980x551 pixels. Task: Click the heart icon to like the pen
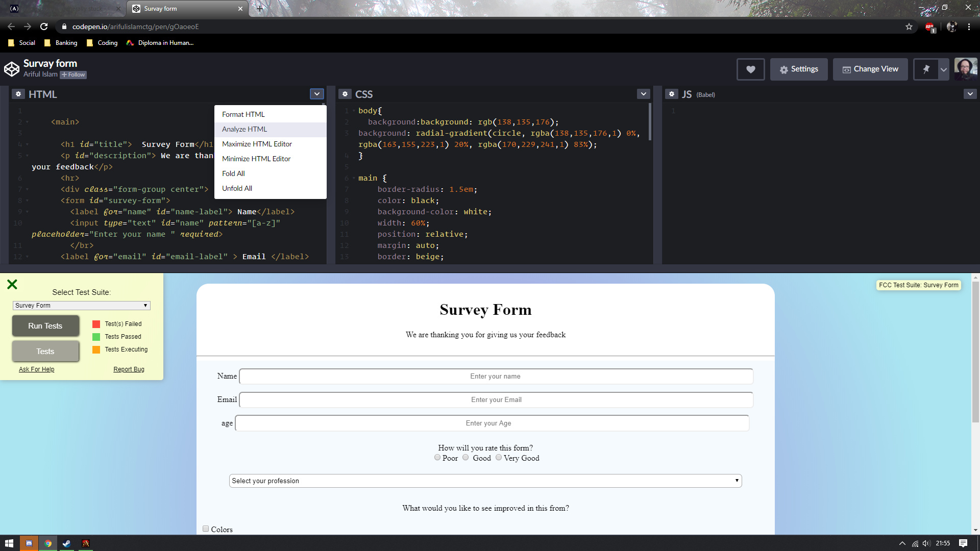point(750,69)
